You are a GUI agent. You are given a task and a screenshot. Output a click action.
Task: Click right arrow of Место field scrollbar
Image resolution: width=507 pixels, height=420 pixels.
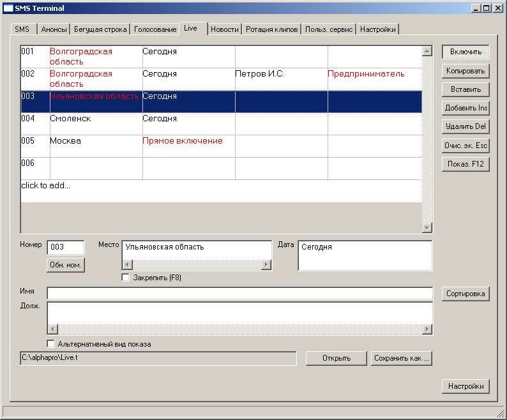pos(266,265)
